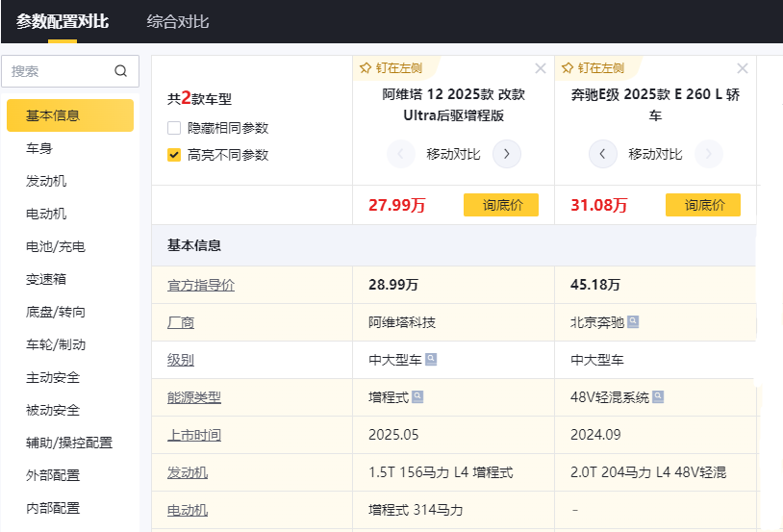783x532 pixels.
Task: Click disabled left arrow under 阿维塔 12
Action: pos(400,154)
